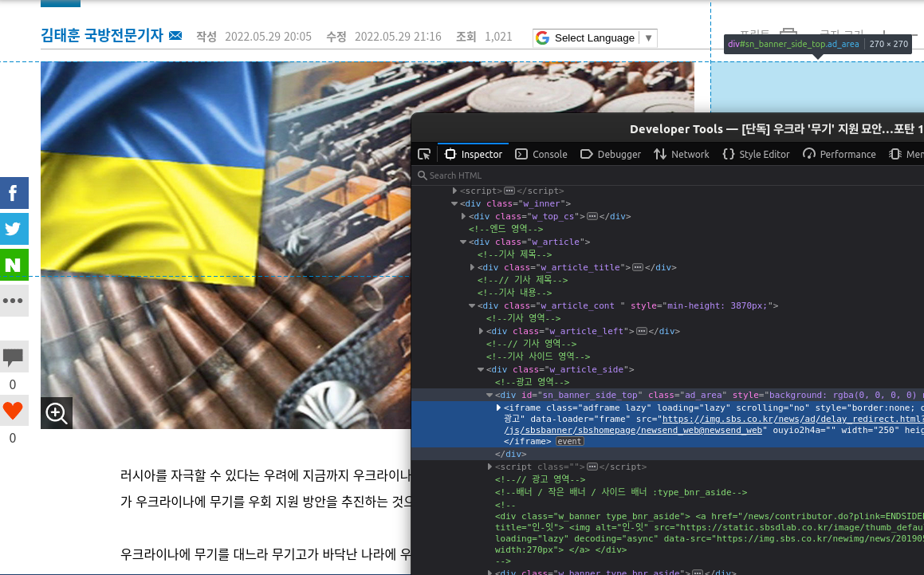The image size is (924, 575).
Task: Click the created date 2022.05.29 20:05
Action: (268, 37)
